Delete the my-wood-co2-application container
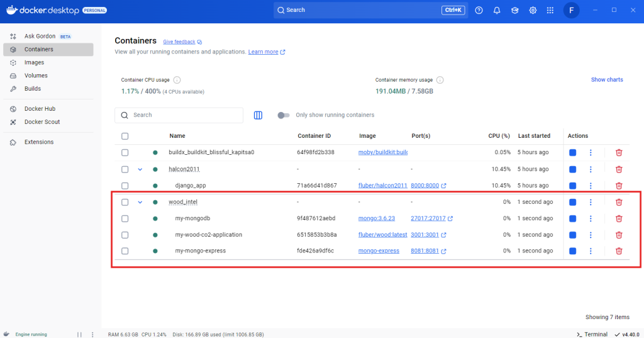 pos(619,235)
